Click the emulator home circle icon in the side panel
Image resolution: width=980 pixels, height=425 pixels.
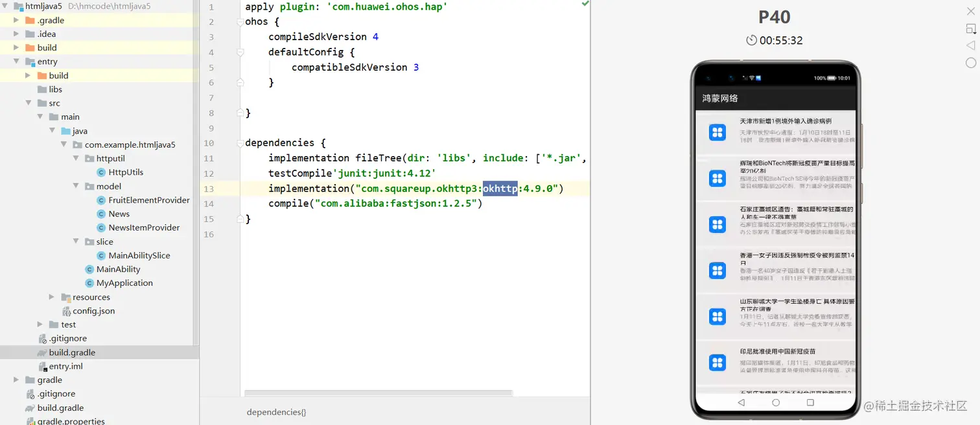click(971, 63)
